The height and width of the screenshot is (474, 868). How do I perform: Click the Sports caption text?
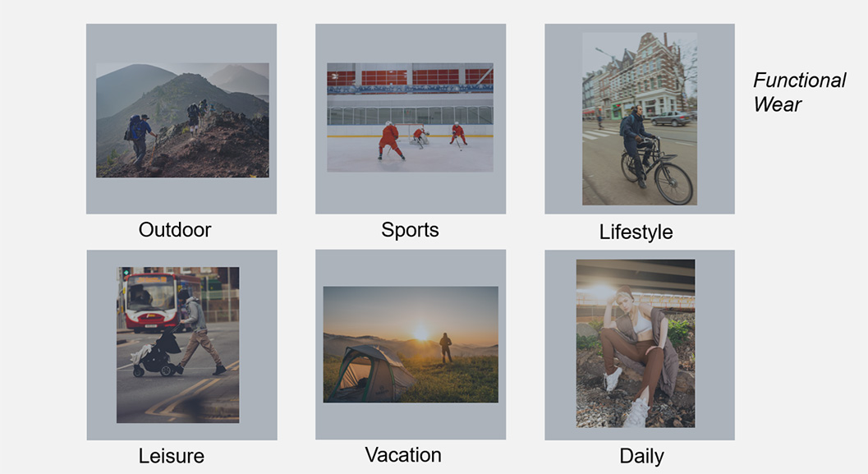pyautogui.click(x=411, y=230)
